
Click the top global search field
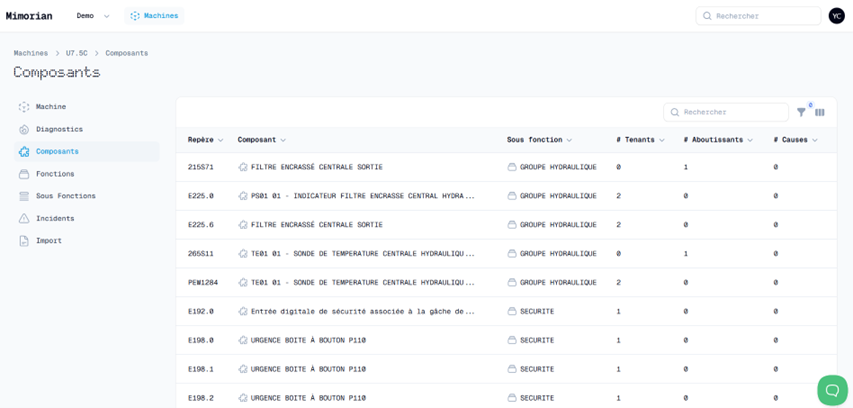click(x=758, y=16)
